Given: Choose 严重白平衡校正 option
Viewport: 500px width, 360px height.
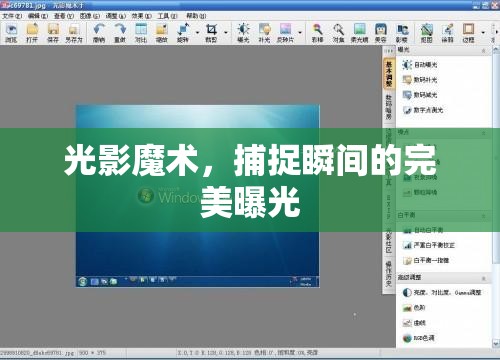Looking at the screenshot, I should pos(429,245).
